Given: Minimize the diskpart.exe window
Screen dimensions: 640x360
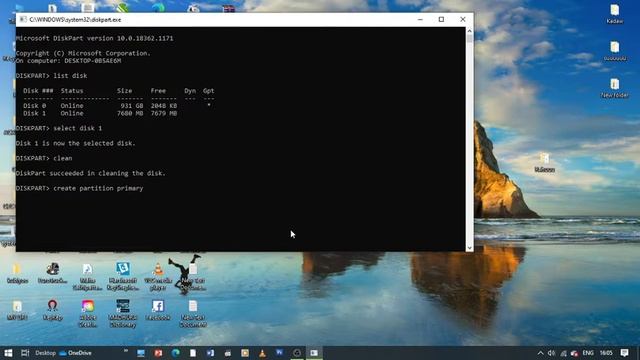Looking at the screenshot, I should click(420, 20).
